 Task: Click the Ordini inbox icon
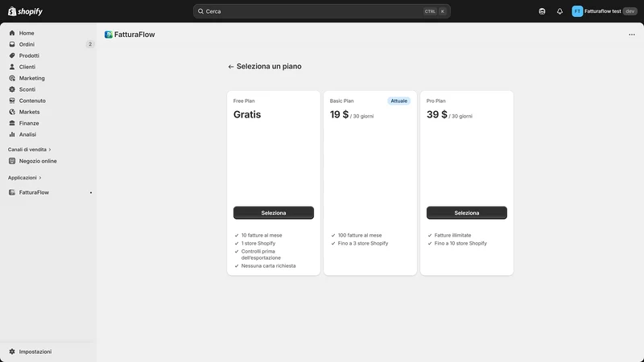12,44
